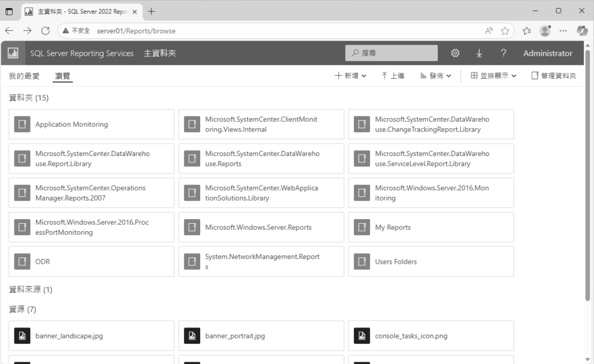Open console_tasks_icon.png file name
Screen dimensions: 594x364
411,336
